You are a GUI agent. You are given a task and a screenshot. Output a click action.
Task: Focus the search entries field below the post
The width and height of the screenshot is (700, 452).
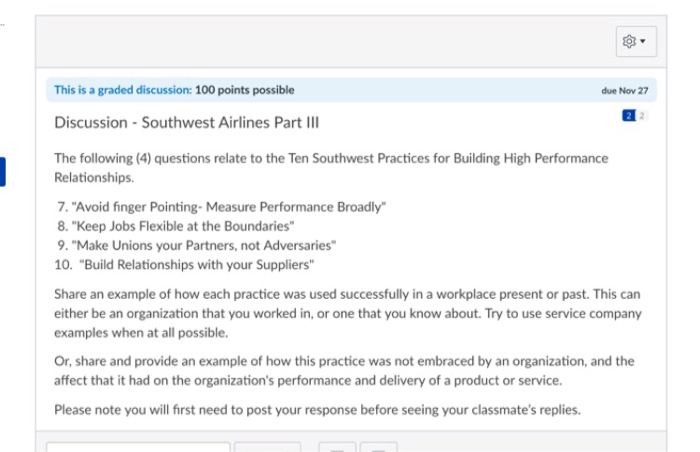(138, 447)
